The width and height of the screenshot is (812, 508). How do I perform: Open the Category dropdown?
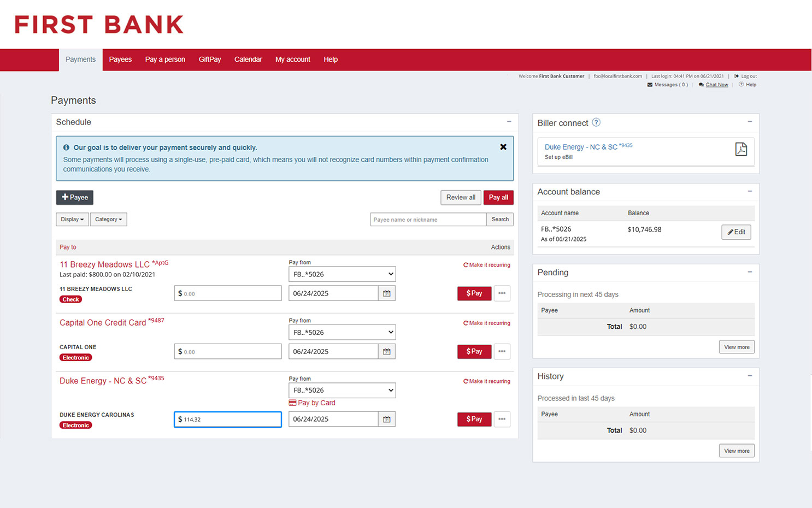(108, 219)
